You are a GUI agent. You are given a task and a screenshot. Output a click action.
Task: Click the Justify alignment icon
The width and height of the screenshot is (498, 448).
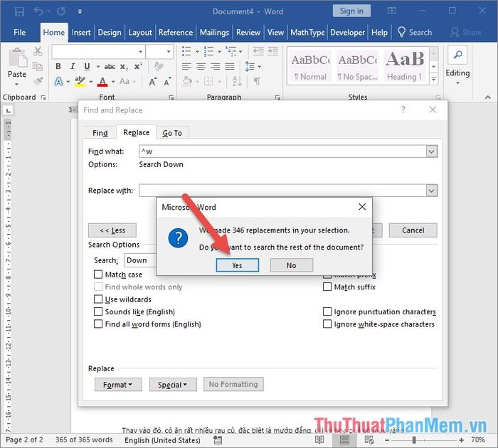pyautogui.click(x=230, y=66)
